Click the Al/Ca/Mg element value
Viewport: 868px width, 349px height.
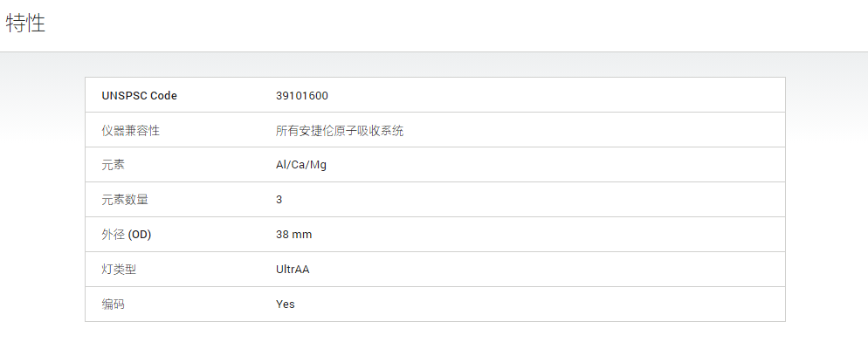click(301, 166)
